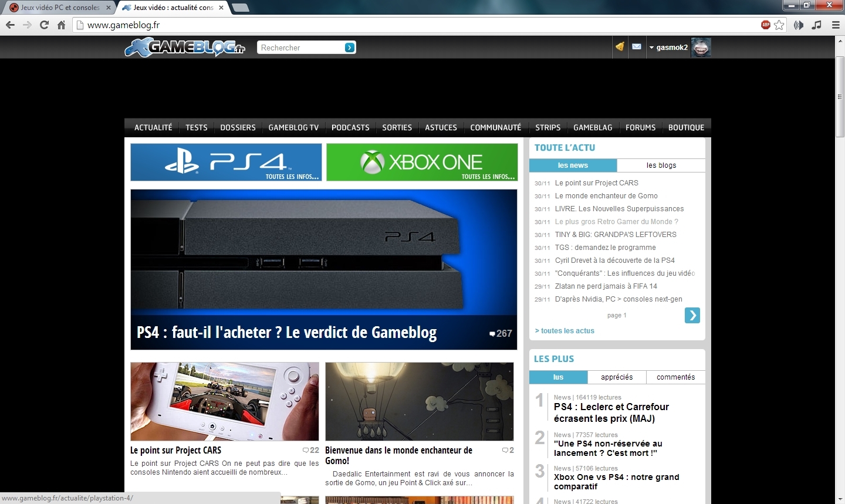
Task: Go to the Gameblog.fr logo homepage
Action: (x=185, y=47)
